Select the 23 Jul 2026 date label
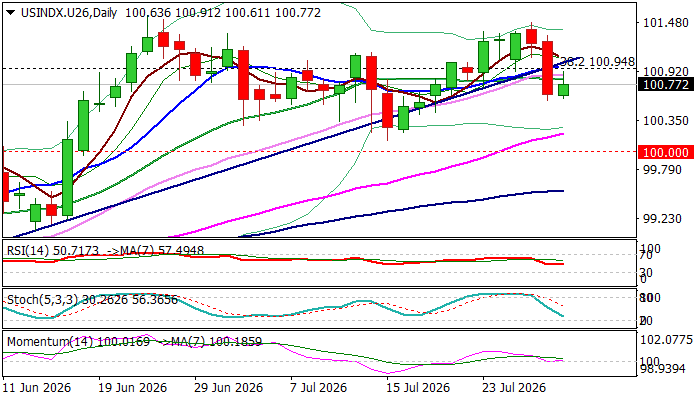The width and height of the screenshot is (700, 400). [513, 388]
